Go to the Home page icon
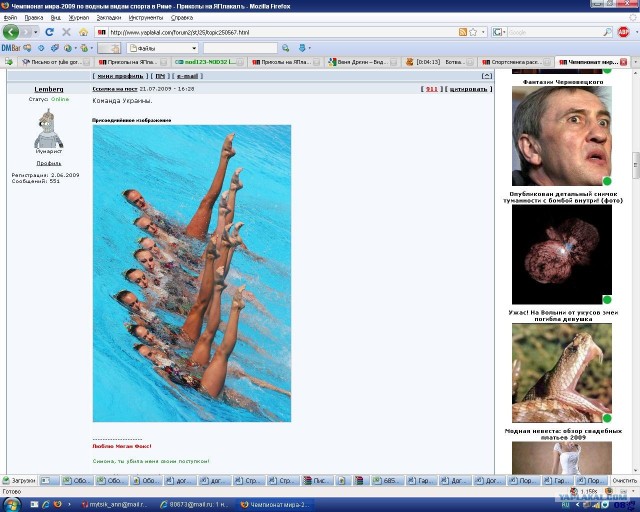640x512 pixels. tap(83, 32)
